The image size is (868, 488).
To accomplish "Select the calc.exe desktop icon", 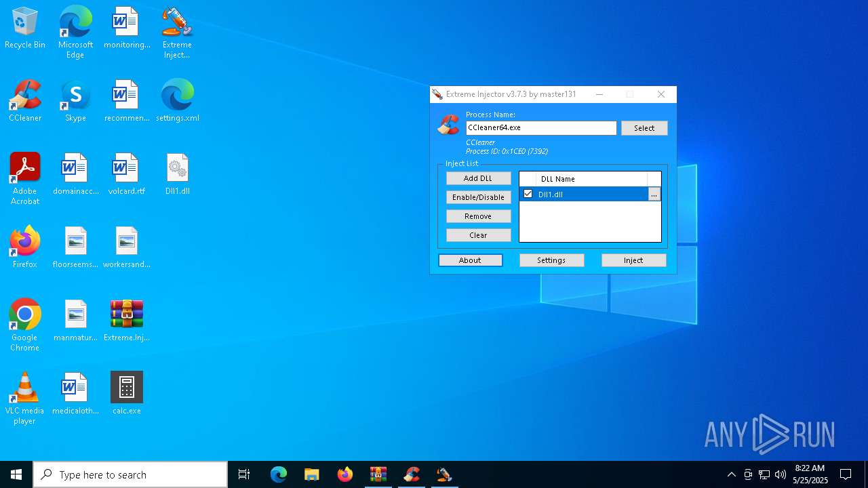I will [127, 394].
